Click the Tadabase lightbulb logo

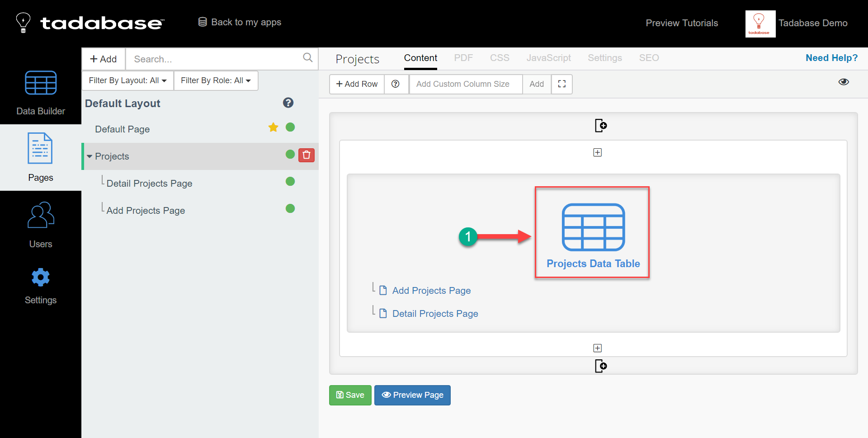[x=23, y=23]
